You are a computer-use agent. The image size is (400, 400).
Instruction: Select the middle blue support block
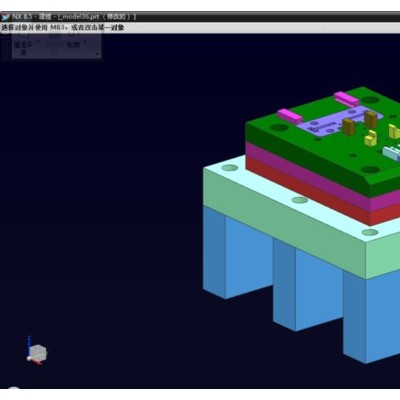[307, 286]
